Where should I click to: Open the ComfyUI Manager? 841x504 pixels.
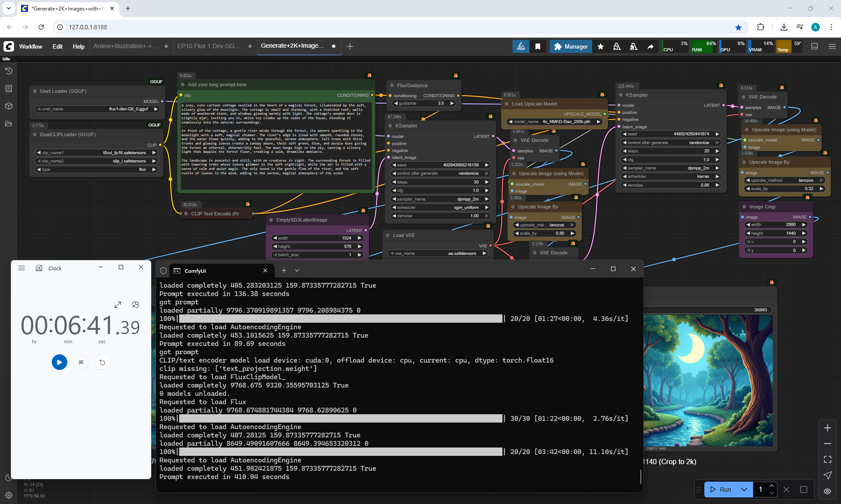tap(571, 46)
